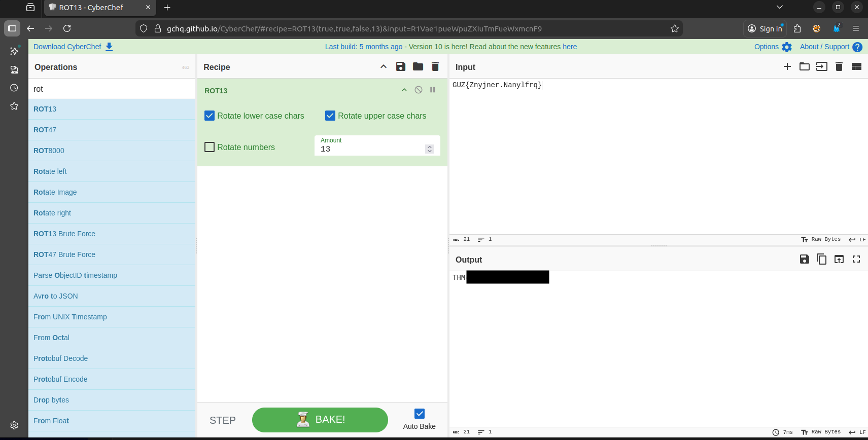Open folder as input
The height and width of the screenshot is (440, 868).
point(805,66)
